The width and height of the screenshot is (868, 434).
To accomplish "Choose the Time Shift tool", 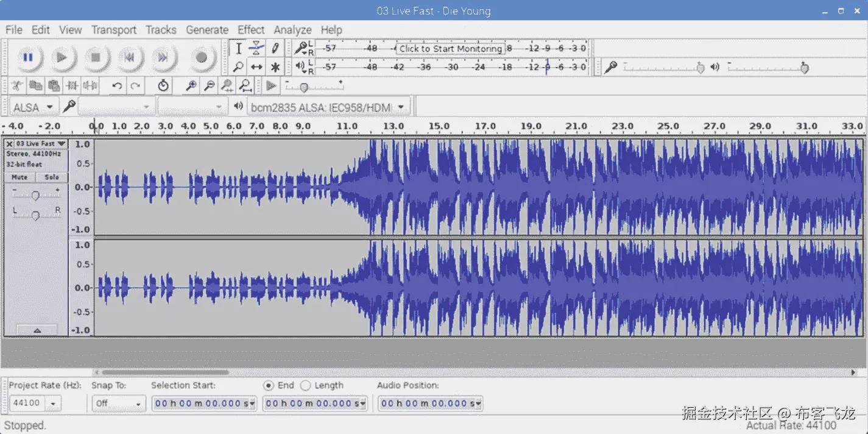I will click(257, 67).
